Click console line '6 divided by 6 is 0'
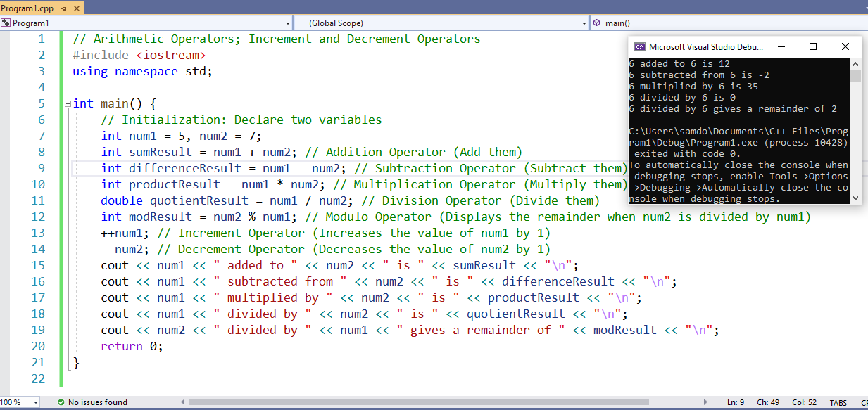This screenshot has width=868, height=410. [x=682, y=98]
